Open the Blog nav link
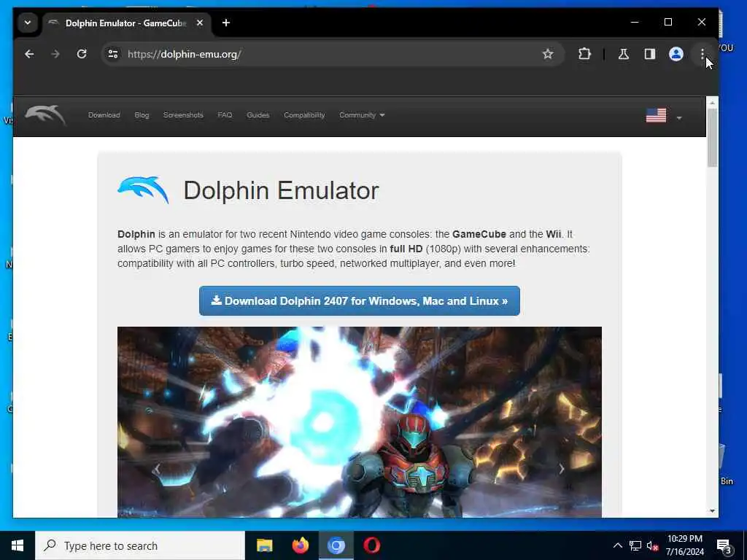This screenshot has width=747, height=560. coord(142,115)
